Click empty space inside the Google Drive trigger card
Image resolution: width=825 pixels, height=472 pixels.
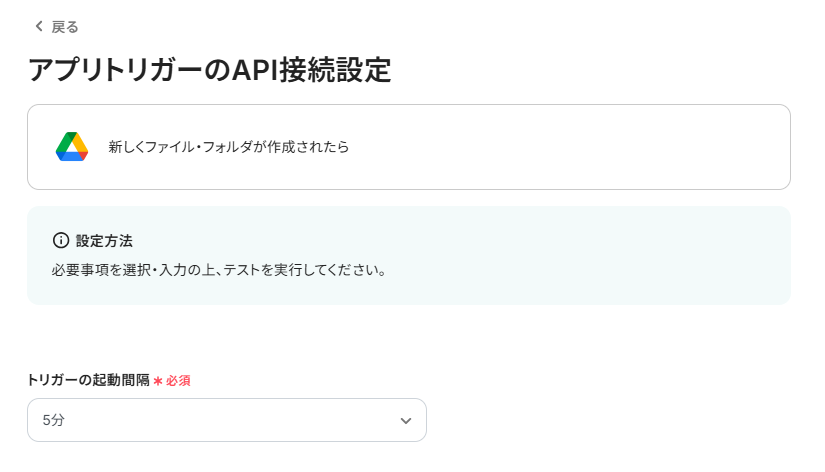pos(570,147)
